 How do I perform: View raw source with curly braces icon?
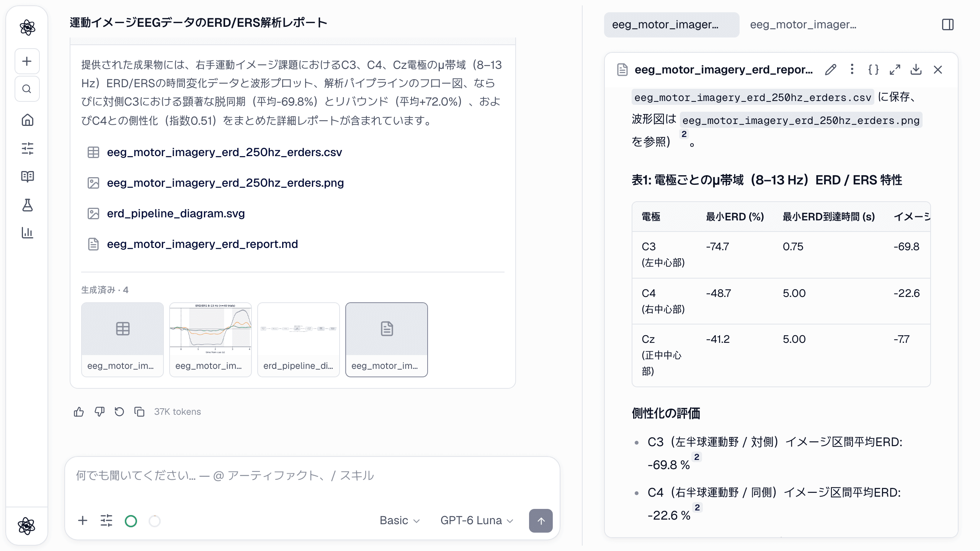tap(873, 70)
